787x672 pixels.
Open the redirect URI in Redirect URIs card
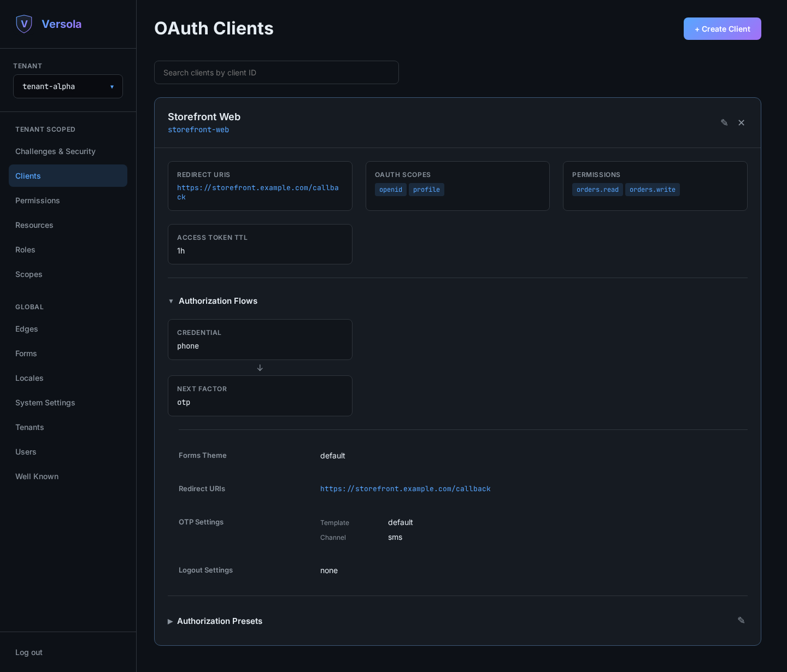pos(258,192)
